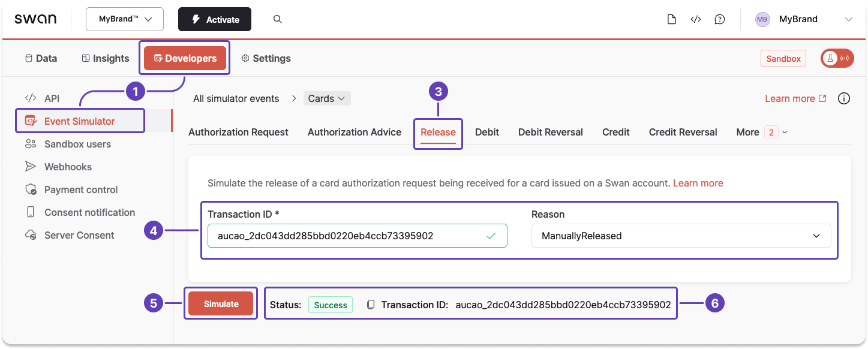Click the Simulate button
Viewport: 868px width, 349px height.
221,303
